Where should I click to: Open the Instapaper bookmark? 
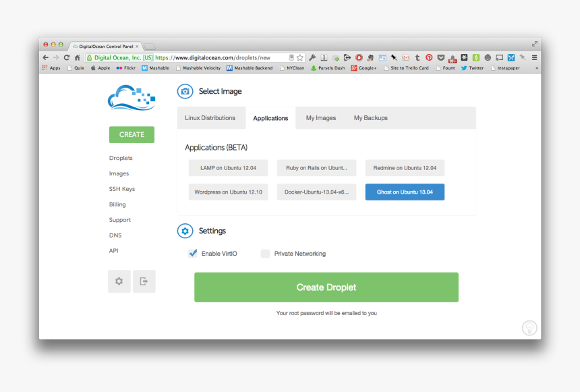tap(505, 68)
